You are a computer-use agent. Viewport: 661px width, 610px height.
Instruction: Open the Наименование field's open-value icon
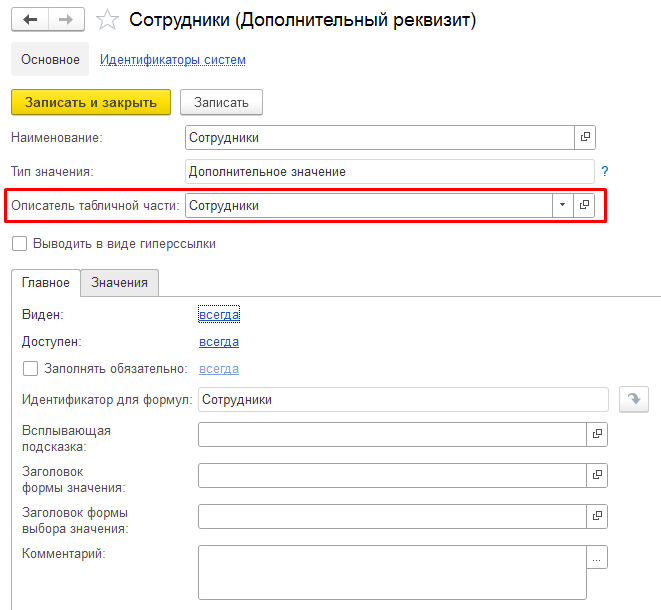tap(585, 138)
